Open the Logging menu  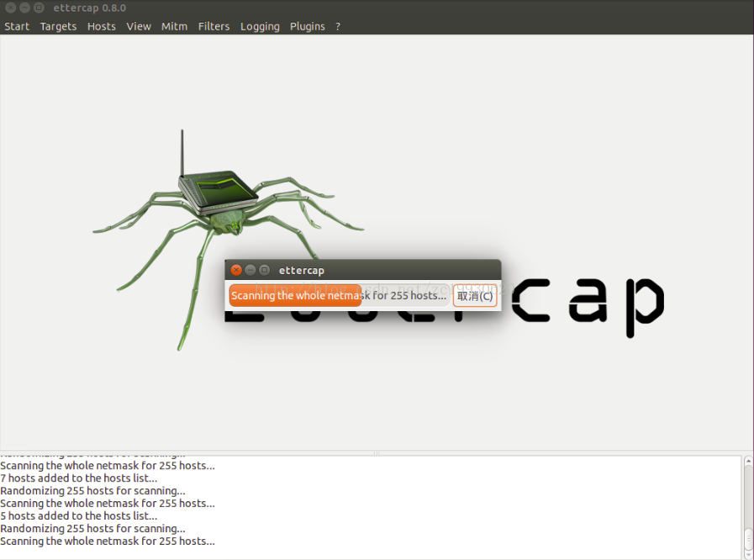[260, 26]
